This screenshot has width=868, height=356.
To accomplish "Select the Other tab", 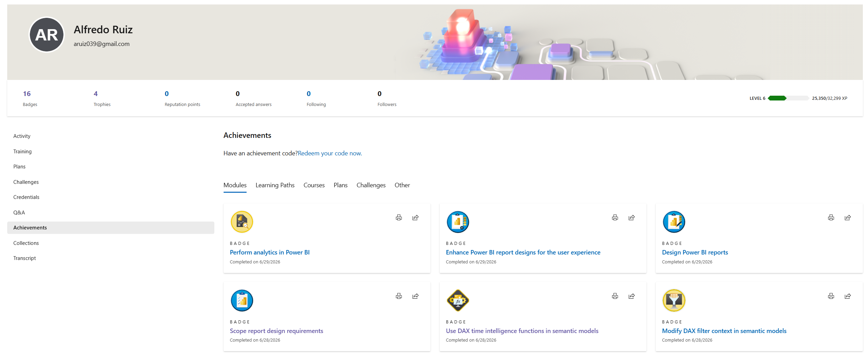I will tap(402, 185).
